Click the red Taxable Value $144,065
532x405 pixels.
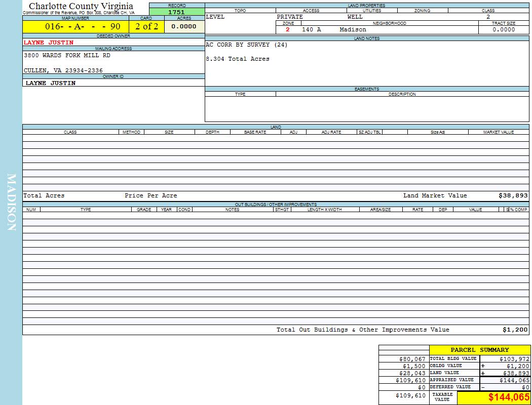click(509, 397)
